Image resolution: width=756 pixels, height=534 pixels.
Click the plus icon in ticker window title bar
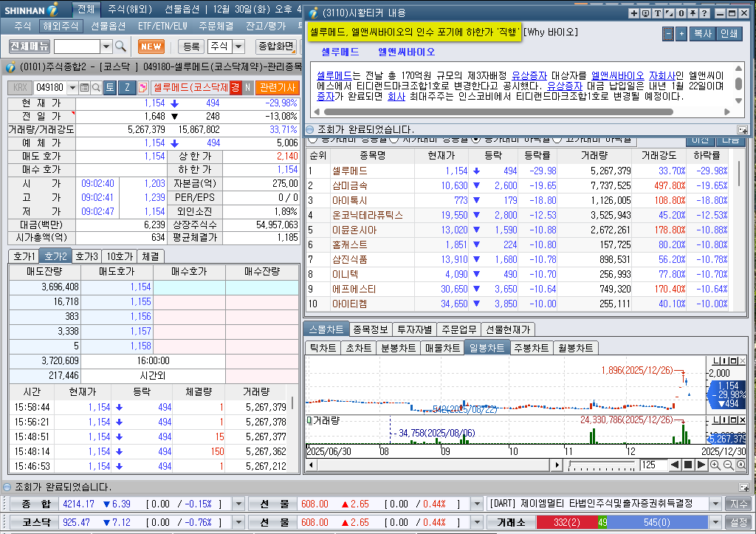click(634, 13)
